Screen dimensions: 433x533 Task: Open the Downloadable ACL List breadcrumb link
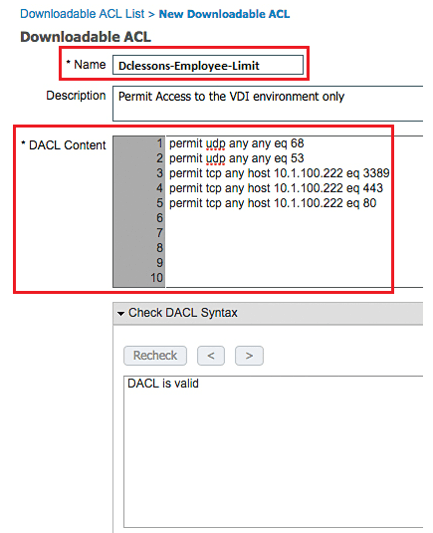82,14
